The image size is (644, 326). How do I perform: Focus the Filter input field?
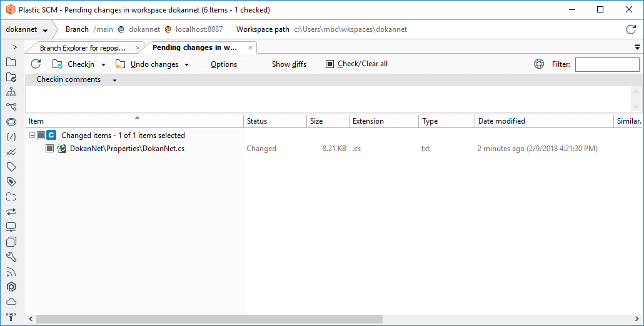coord(607,64)
